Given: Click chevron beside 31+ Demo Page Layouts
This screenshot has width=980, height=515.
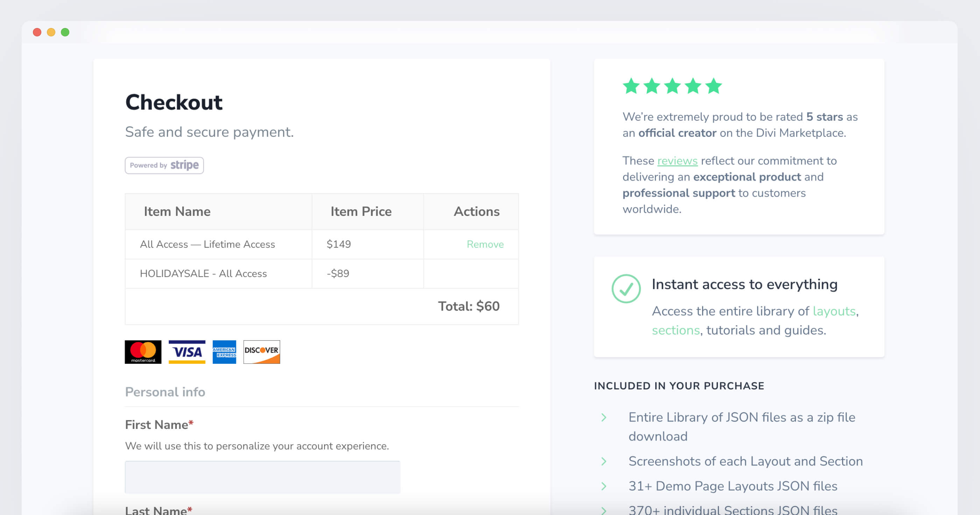Looking at the screenshot, I should click(x=604, y=486).
